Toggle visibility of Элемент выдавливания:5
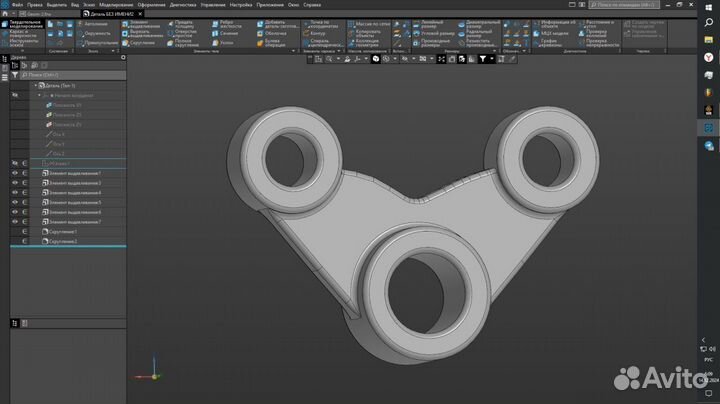The image size is (720, 404). pyautogui.click(x=15, y=202)
